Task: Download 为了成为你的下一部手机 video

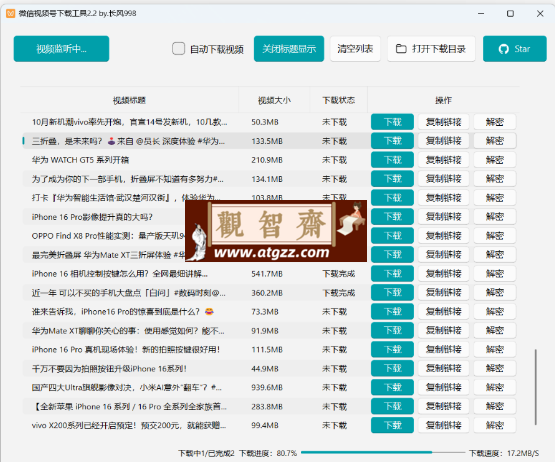Action: point(392,179)
